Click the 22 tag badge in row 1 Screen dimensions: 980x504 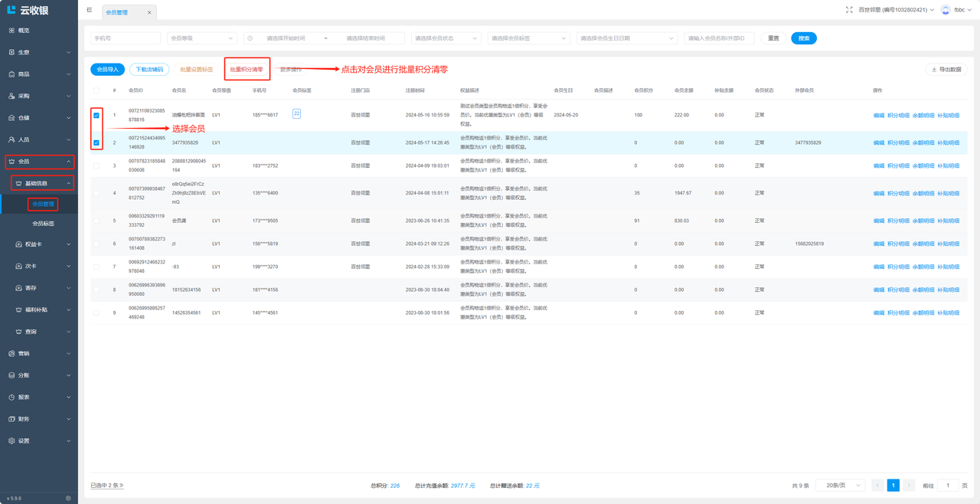pyautogui.click(x=296, y=113)
